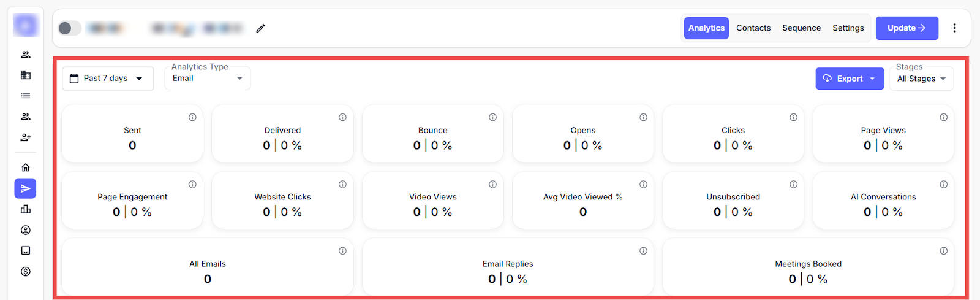Expand the Analytics Type Email dropdown

[207, 79]
